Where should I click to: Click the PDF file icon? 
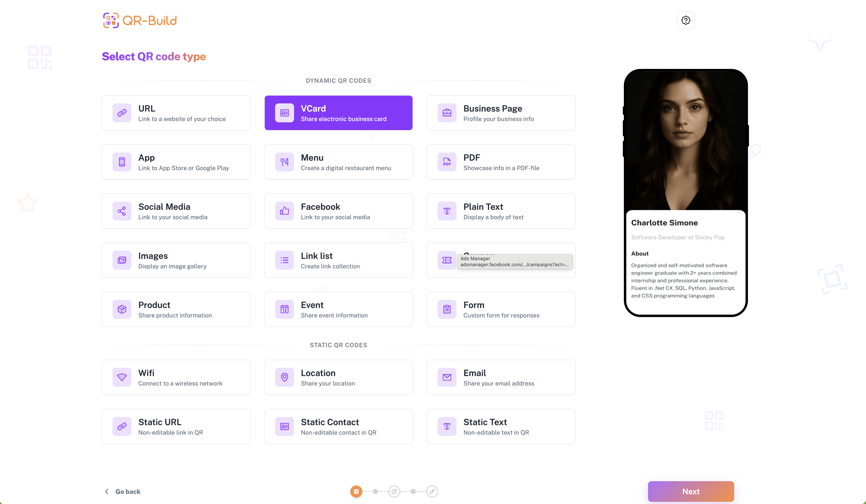[x=447, y=162]
